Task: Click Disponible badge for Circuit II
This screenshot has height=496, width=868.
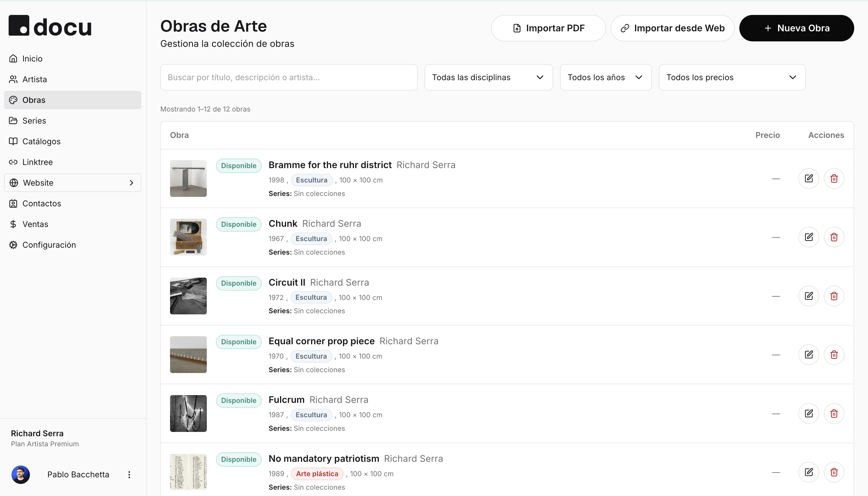Action: (239, 283)
